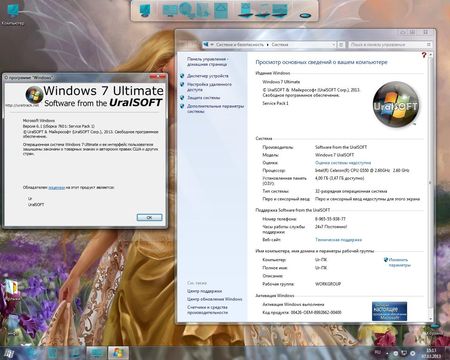Click the Windows 7 UralSOFT model text

click(334, 155)
